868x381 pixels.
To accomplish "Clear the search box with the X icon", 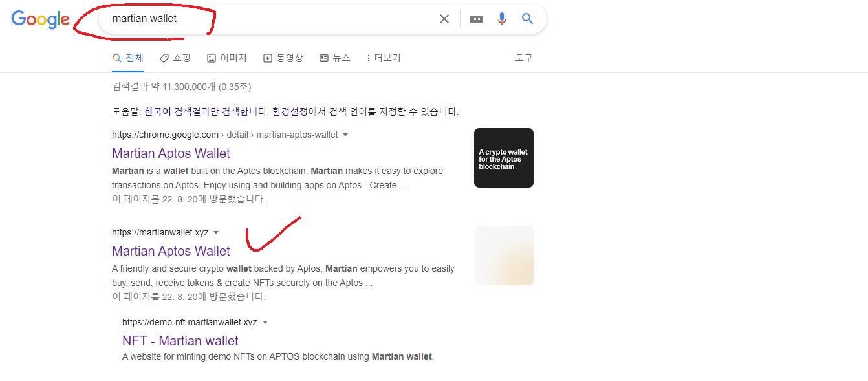I will point(444,19).
